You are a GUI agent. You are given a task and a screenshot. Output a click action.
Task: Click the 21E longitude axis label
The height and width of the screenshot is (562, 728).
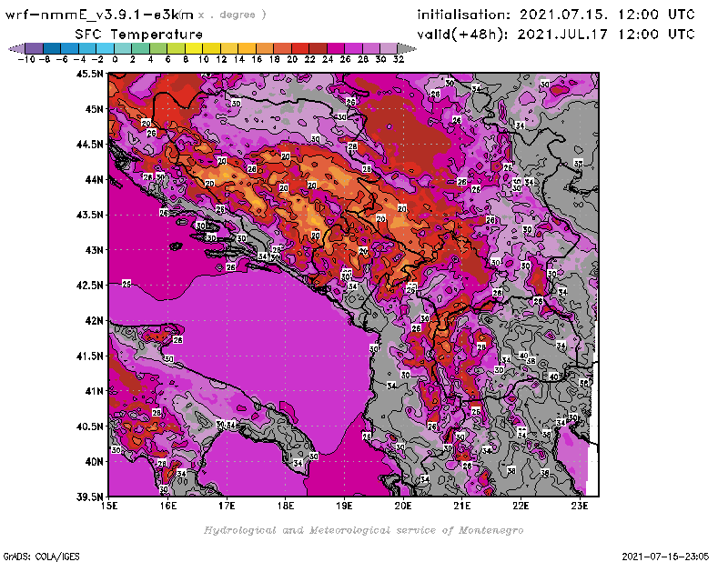462,506
